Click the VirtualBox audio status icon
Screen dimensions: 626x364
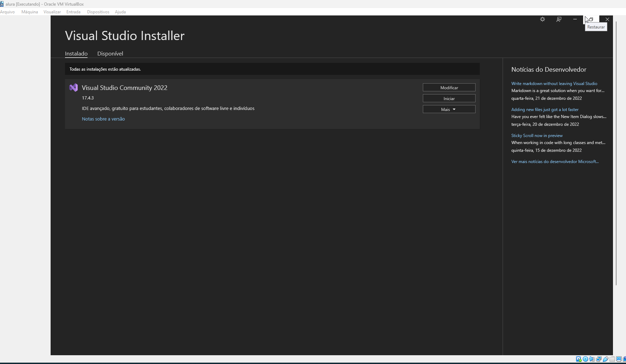[592, 359]
